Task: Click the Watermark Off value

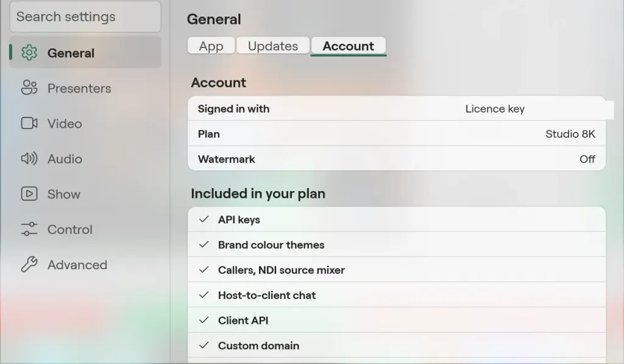Action: 587,159
